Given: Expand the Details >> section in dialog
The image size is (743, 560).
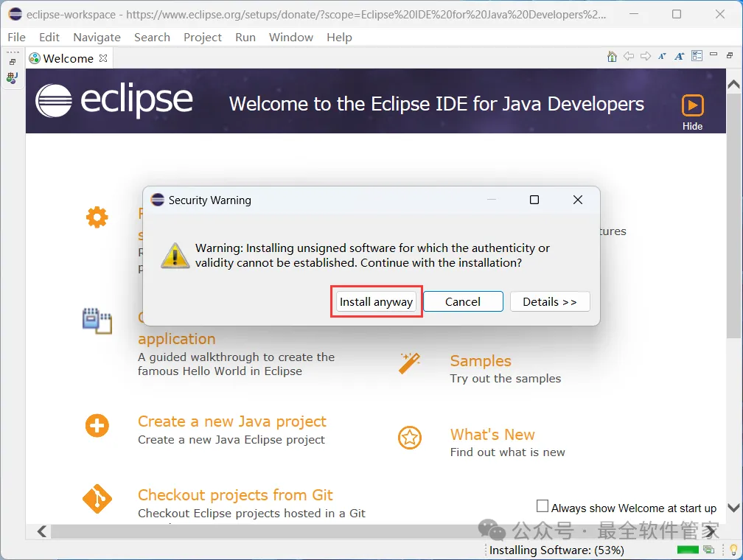Looking at the screenshot, I should [550, 301].
